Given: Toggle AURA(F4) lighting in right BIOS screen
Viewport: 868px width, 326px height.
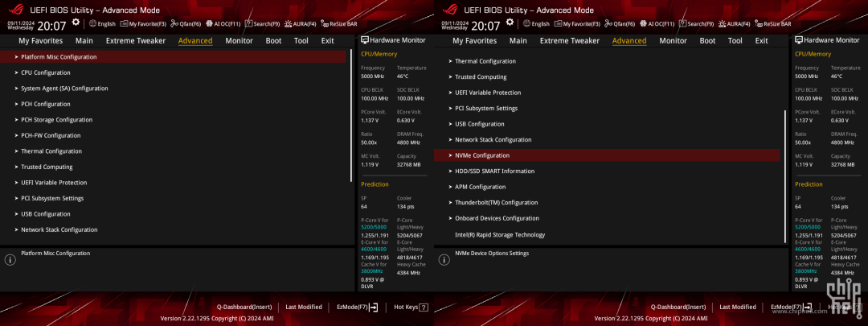Looking at the screenshot, I should tap(735, 24).
